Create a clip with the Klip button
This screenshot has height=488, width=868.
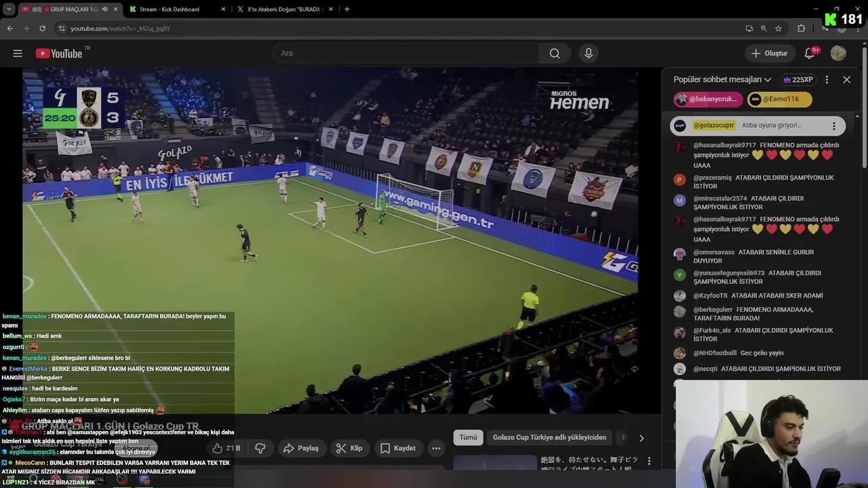click(x=349, y=448)
